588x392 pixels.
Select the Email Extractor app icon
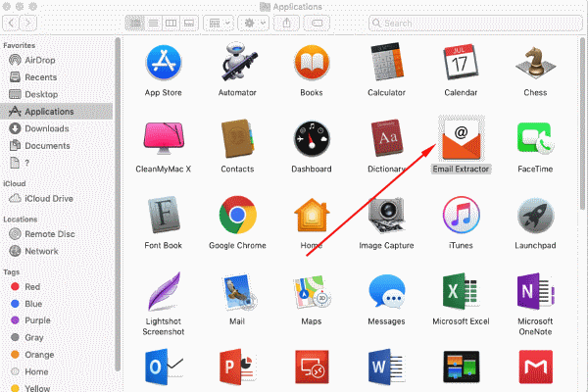pos(461,138)
